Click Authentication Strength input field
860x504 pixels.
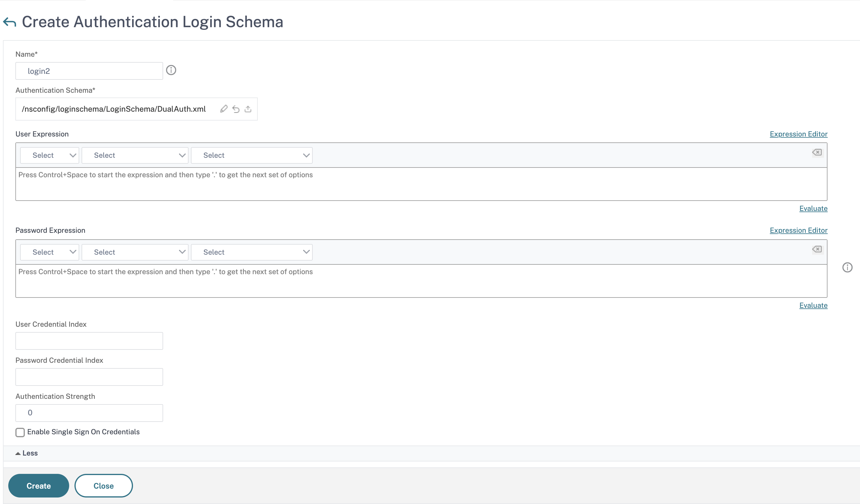[x=90, y=412]
